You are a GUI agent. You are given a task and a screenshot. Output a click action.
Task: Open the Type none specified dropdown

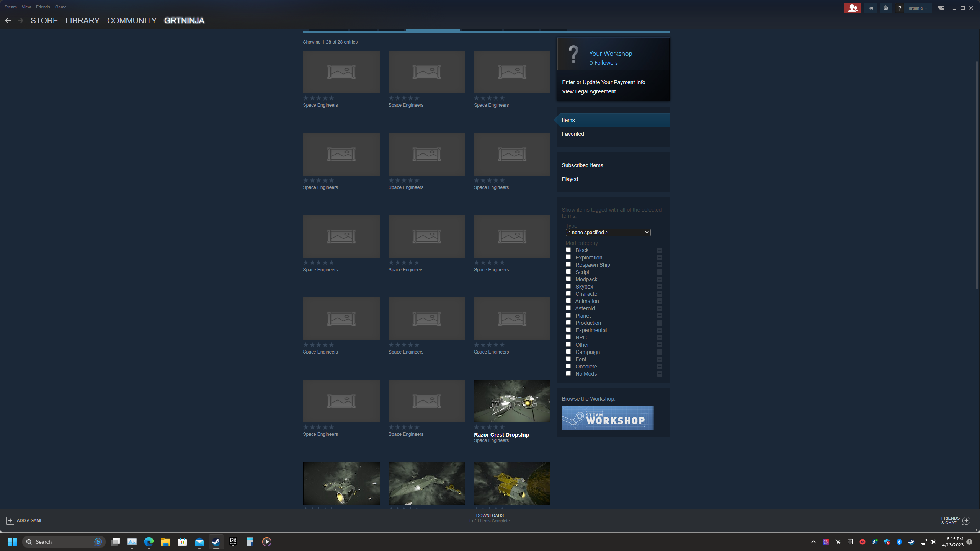608,232
